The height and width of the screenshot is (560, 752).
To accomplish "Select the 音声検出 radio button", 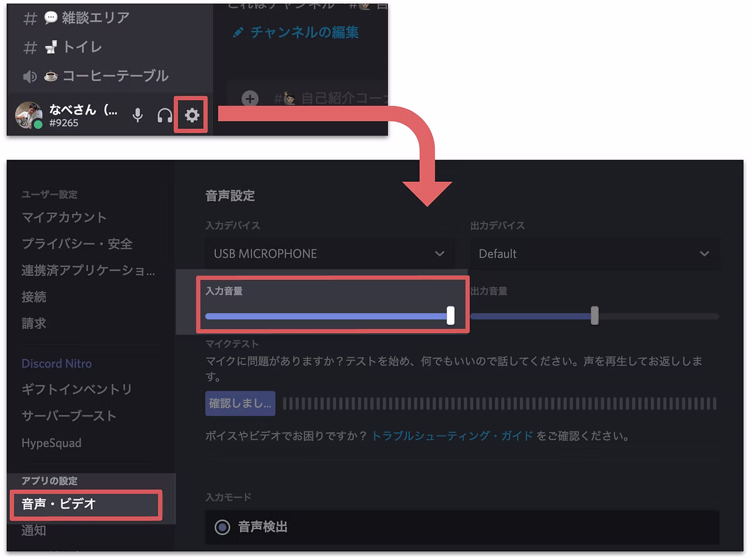I will pyautogui.click(x=222, y=527).
